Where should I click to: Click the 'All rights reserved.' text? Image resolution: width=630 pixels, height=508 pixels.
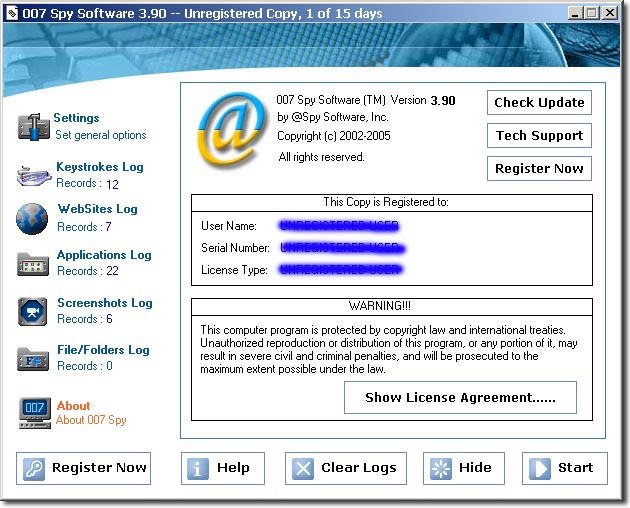[321, 157]
